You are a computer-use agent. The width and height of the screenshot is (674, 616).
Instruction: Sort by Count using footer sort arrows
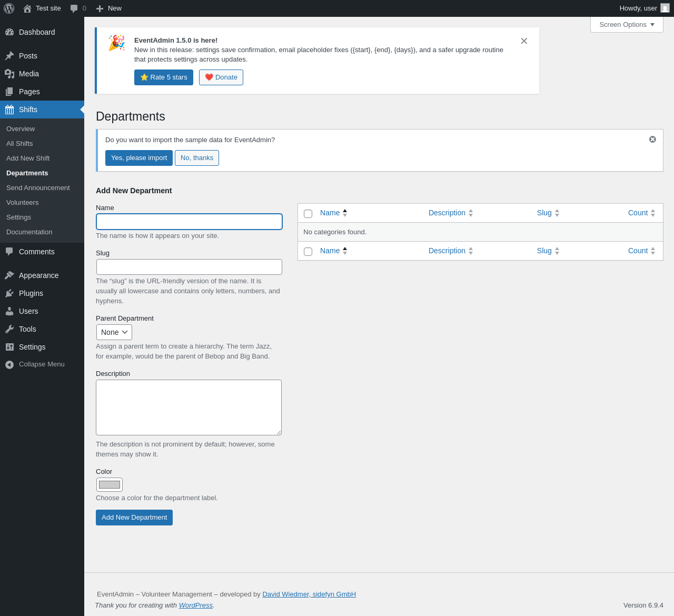coord(653,251)
